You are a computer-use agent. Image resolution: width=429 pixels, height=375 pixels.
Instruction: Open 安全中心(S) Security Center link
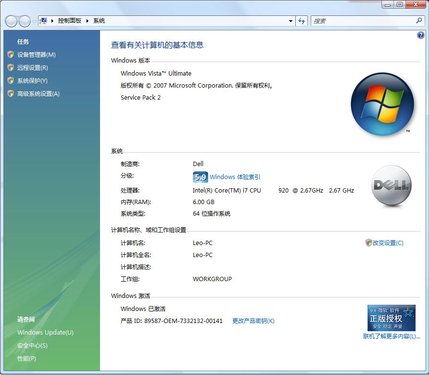pyautogui.click(x=32, y=346)
